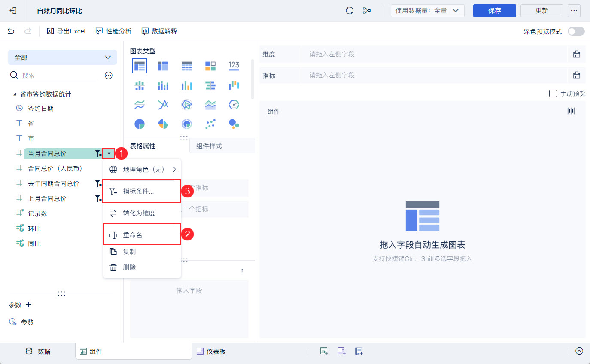Switch to the 数据 bottom tab
The width and height of the screenshot is (590, 364).
[x=38, y=351]
